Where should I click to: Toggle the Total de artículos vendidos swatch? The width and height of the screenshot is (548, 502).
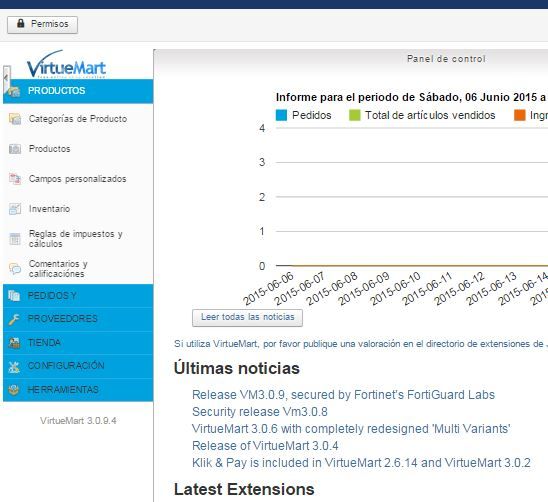coord(355,115)
